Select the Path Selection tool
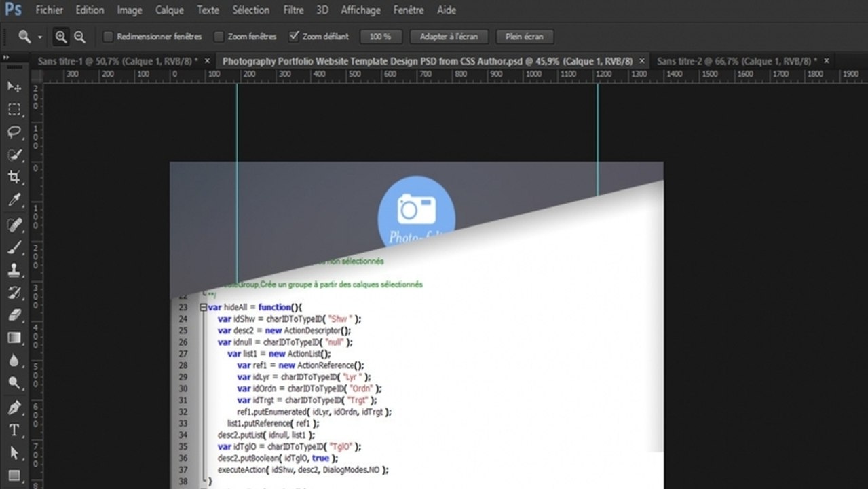The height and width of the screenshot is (489, 868). tap(14, 453)
